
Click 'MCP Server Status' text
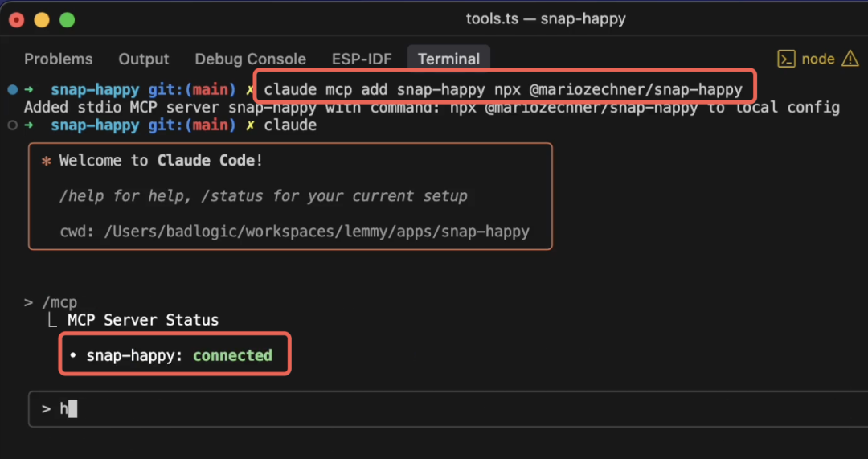pyautogui.click(x=143, y=320)
